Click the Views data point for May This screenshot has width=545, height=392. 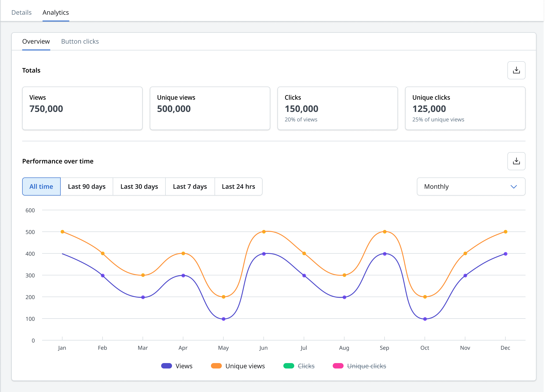[x=223, y=319]
